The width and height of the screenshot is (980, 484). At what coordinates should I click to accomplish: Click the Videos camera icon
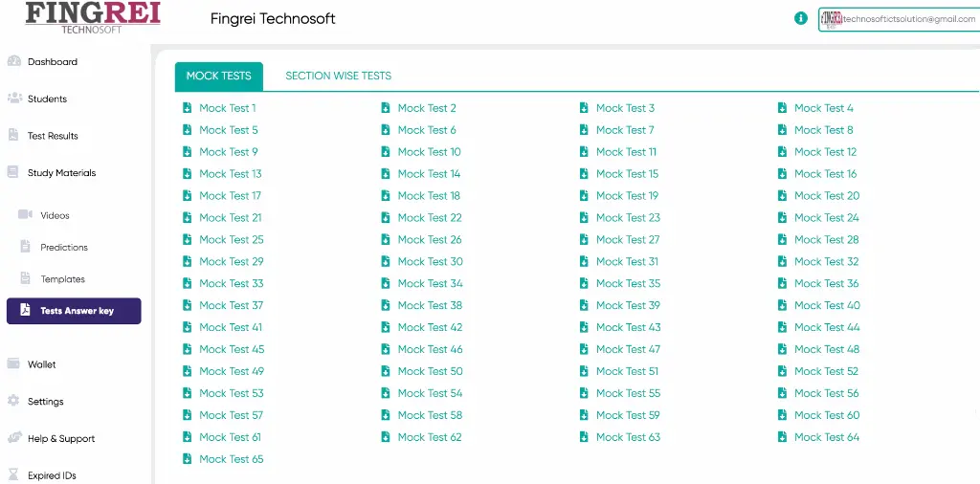pos(26,215)
